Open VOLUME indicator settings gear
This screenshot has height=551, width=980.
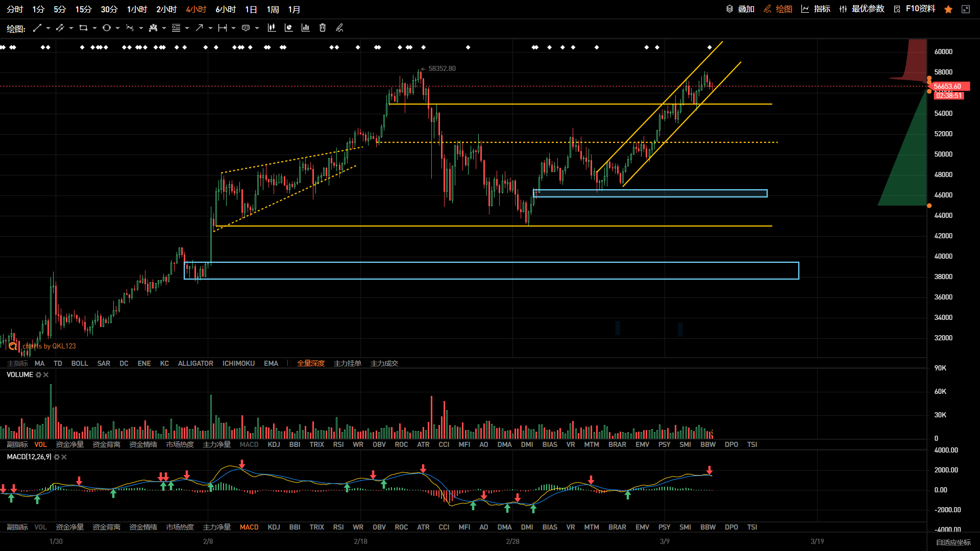click(x=38, y=375)
